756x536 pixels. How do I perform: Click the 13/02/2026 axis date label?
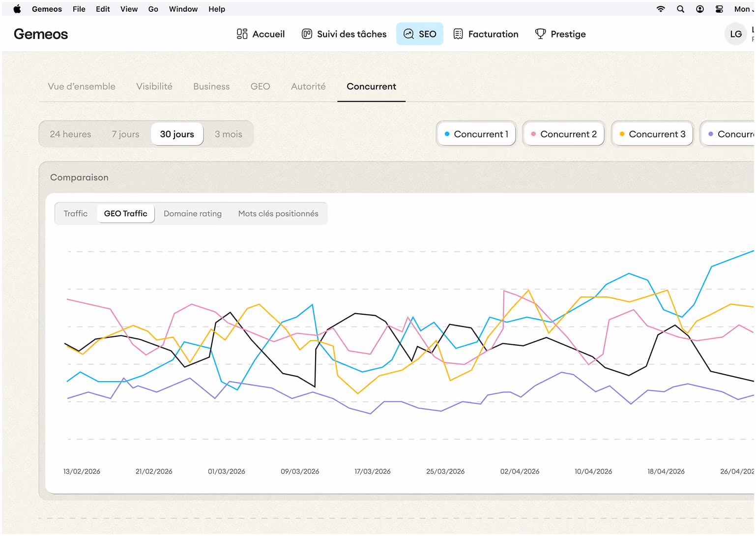(82, 471)
